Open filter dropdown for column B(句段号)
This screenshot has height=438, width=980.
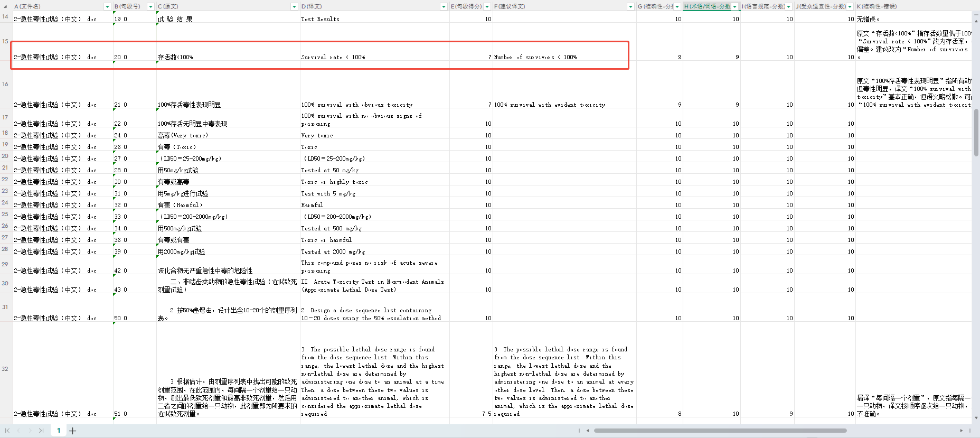click(x=150, y=6)
